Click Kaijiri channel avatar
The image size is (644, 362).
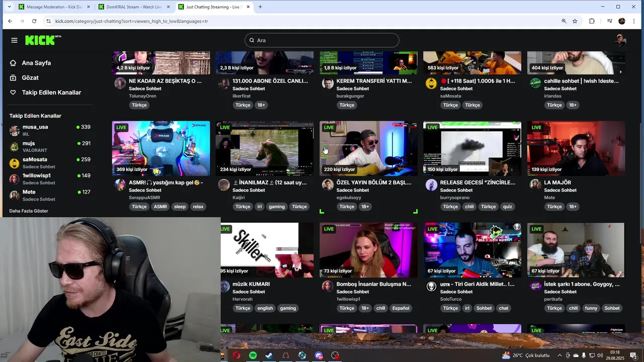point(224,185)
